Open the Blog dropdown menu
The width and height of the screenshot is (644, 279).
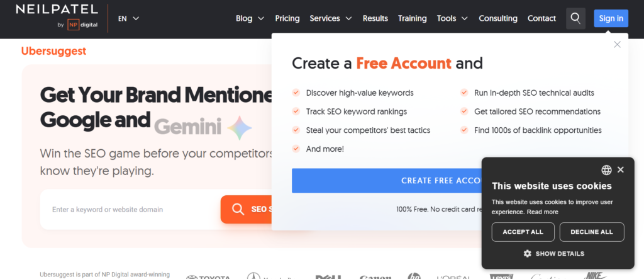(250, 18)
